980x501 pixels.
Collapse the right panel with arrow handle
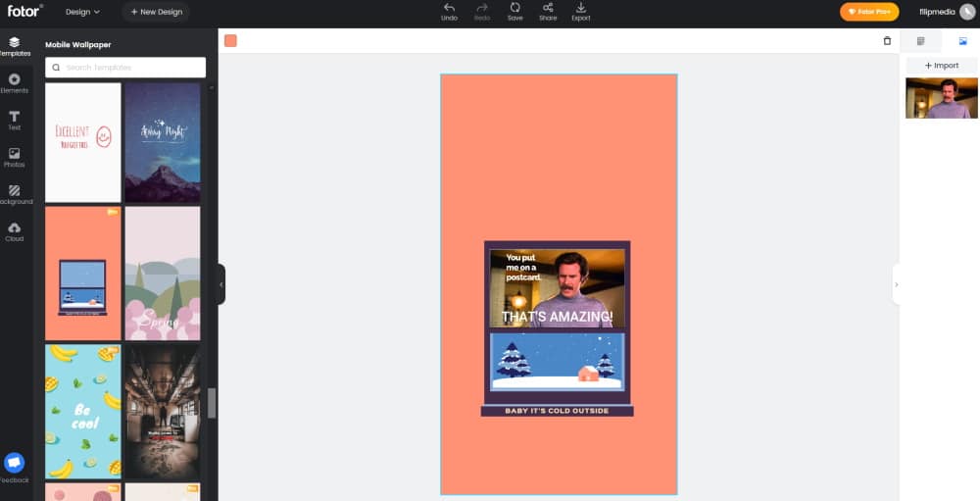tap(896, 284)
